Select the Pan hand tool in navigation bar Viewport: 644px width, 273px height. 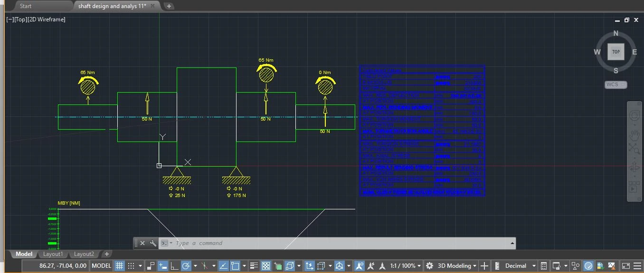(634, 135)
